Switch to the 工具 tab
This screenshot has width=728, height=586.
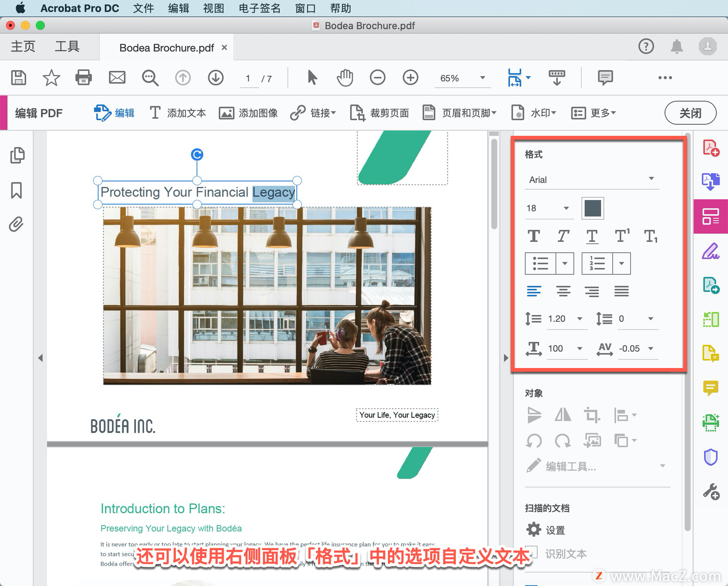pos(67,47)
